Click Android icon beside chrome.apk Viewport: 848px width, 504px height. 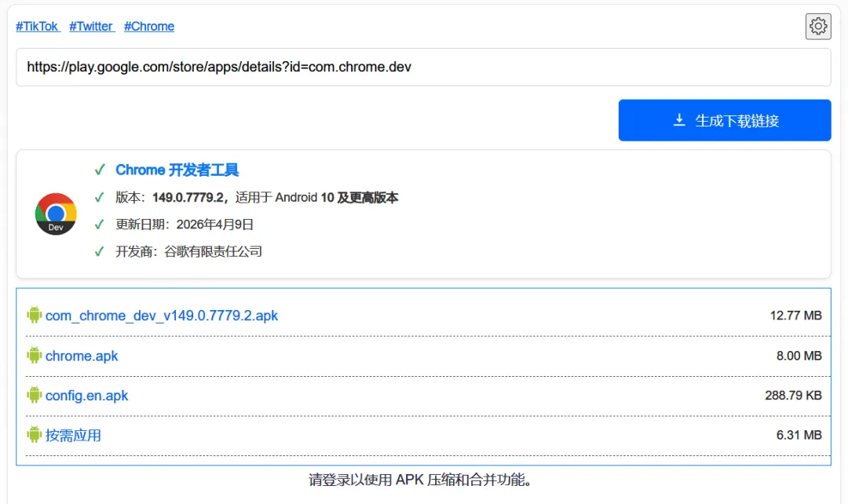(34, 356)
